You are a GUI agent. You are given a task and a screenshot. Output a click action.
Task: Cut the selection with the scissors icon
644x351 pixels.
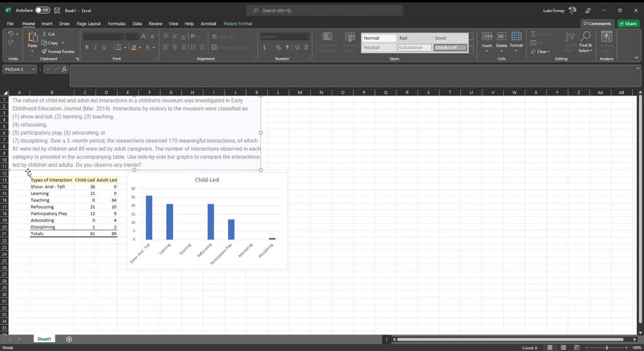tap(45, 34)
